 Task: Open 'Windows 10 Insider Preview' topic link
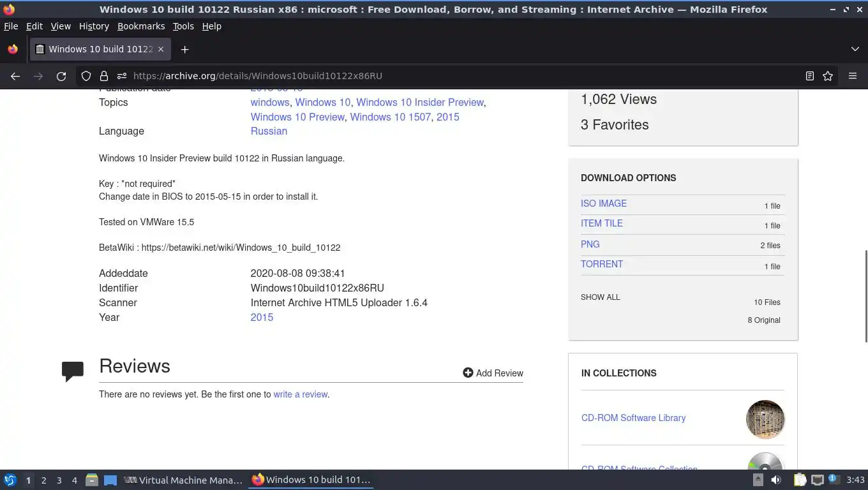pos(420,102)
